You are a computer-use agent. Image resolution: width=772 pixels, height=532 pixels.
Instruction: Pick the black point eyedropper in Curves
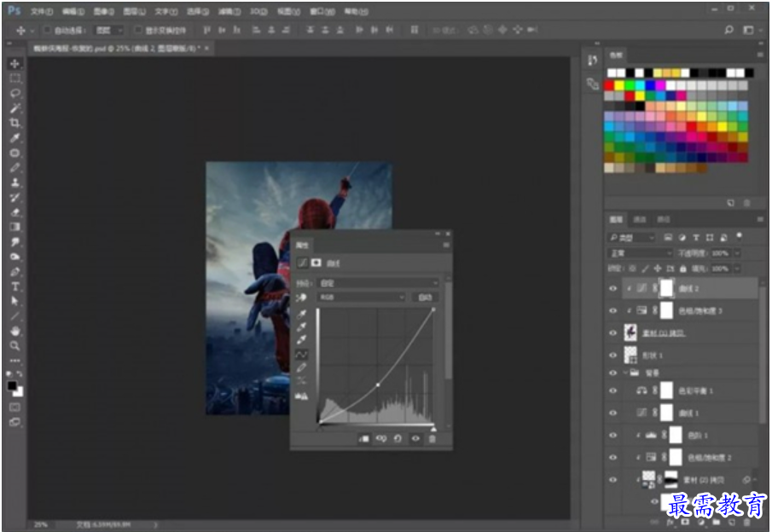[x=301, y=314]
